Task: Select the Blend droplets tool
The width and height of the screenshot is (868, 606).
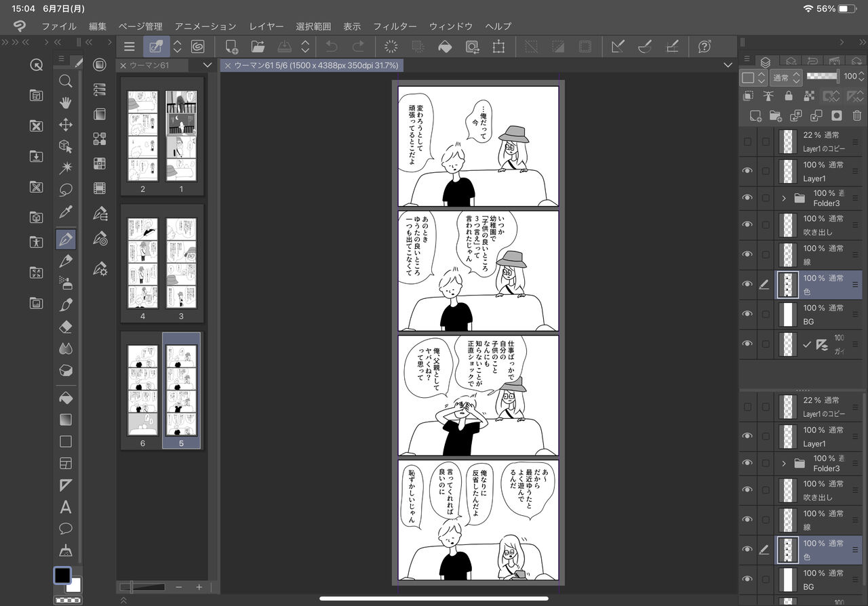Action: [66, 348]
